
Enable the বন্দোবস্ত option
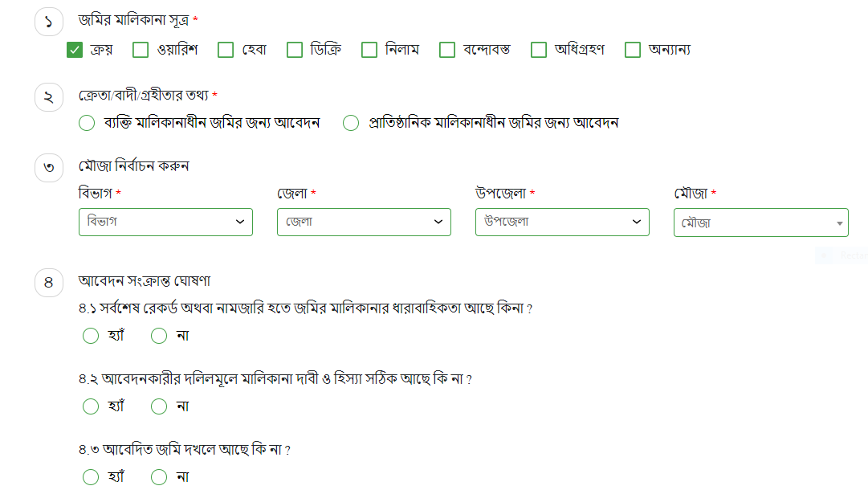click(x=446, y=49)
